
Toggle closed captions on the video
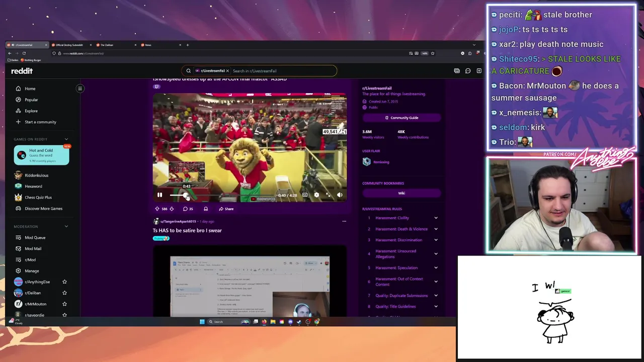point(305,195)
